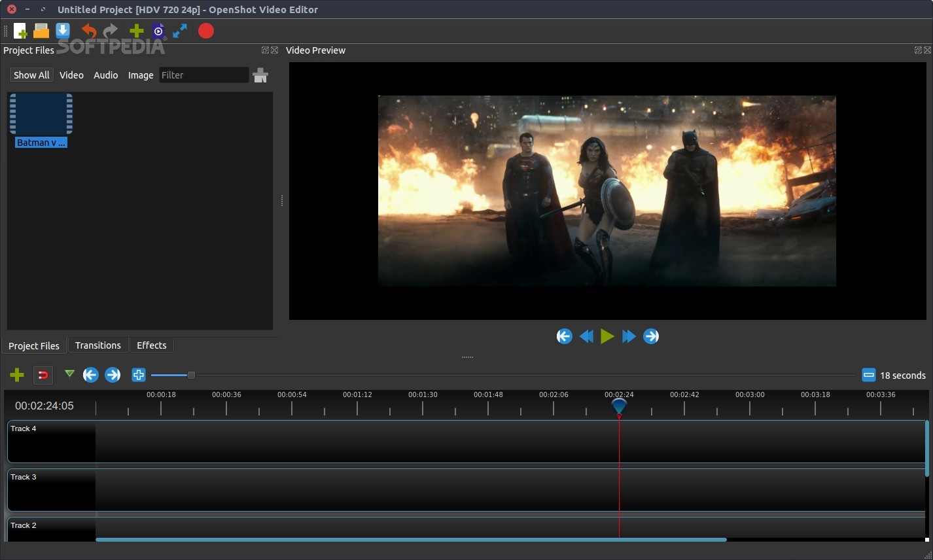The image size is (933, 560).
Task: Import files using the green plus in the main toolbar
Action: click(x=136, y=31)
